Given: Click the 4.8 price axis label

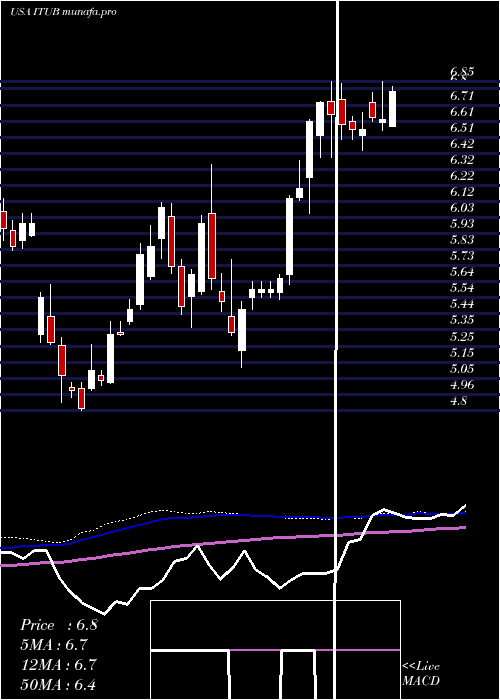Looking at the screenshot, I should (458, 401).
